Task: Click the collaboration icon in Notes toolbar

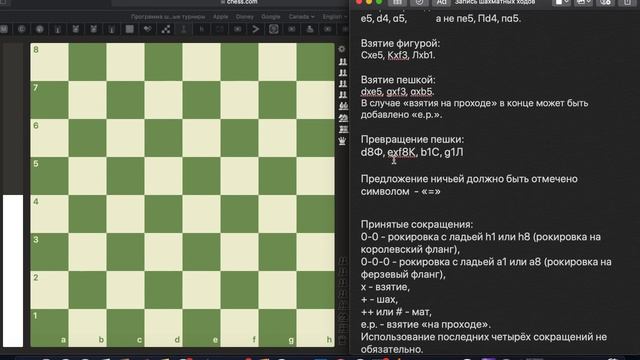Action: [x=606, y=2]
